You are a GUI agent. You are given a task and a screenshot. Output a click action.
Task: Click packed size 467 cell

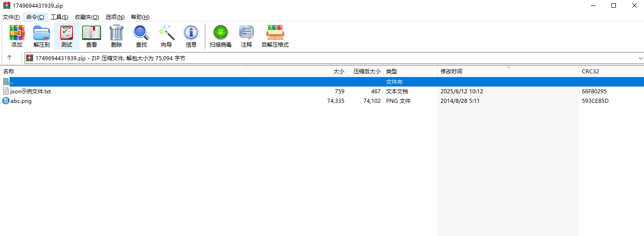click(376, 91)
